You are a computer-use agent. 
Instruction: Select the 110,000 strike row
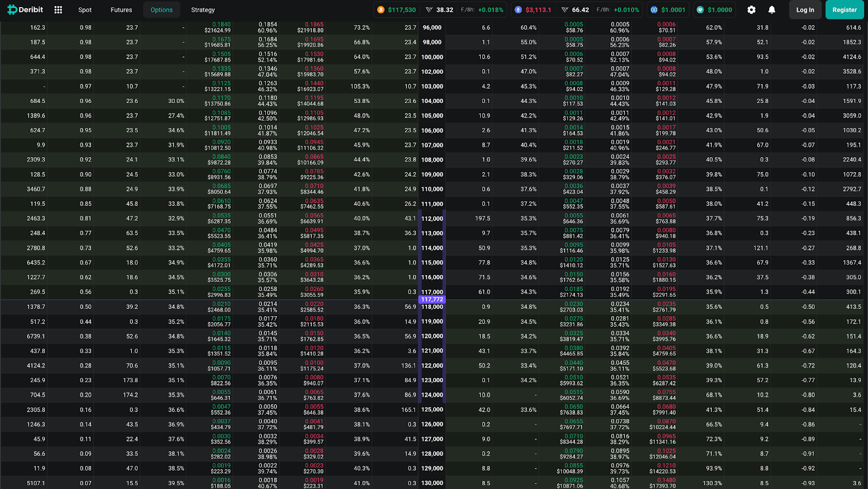coord(432,189)
